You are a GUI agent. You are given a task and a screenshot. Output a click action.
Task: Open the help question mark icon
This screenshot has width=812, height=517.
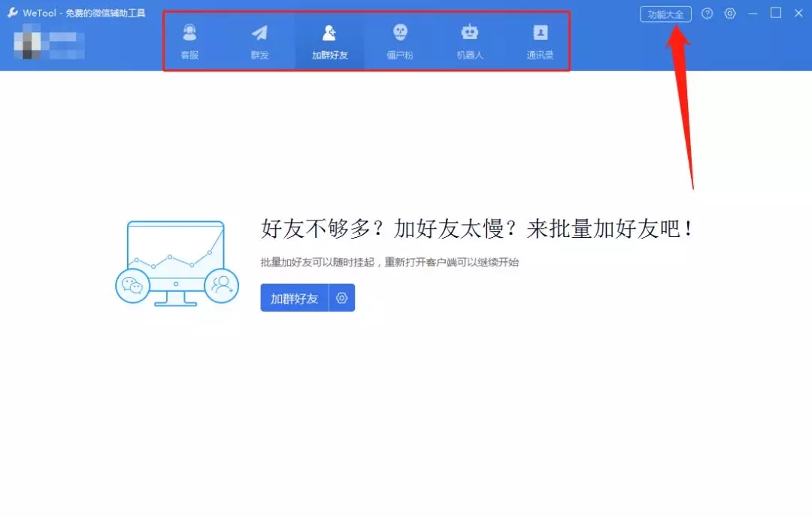tap(707, 14)
